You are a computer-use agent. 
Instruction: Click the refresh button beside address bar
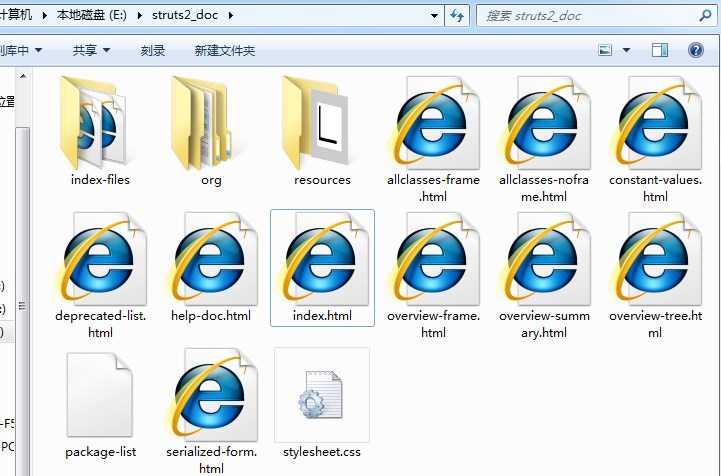click(x=457, y=16)
